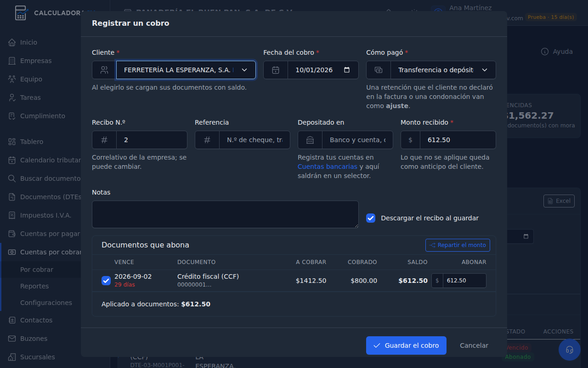Click the Calendario tributario icon in sidebar
The width and height of the screenshot is (588, 368).
coord(12,160)
